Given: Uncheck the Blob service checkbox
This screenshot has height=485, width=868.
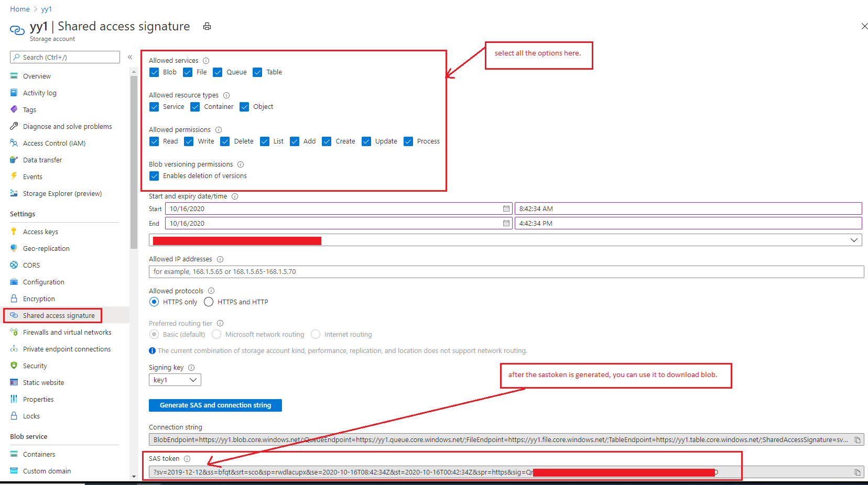Looking at the screenshot, I should 154,72.
